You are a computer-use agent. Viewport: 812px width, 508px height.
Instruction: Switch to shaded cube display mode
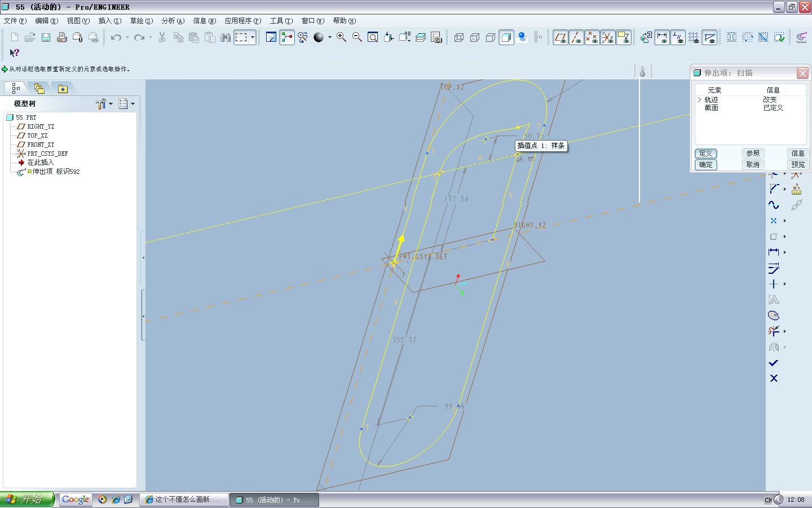pyautogui.click(x=506, y=37)
